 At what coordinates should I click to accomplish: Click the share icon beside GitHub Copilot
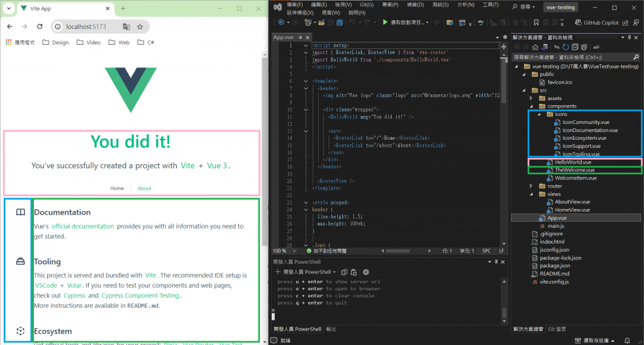tap(625, 23)
